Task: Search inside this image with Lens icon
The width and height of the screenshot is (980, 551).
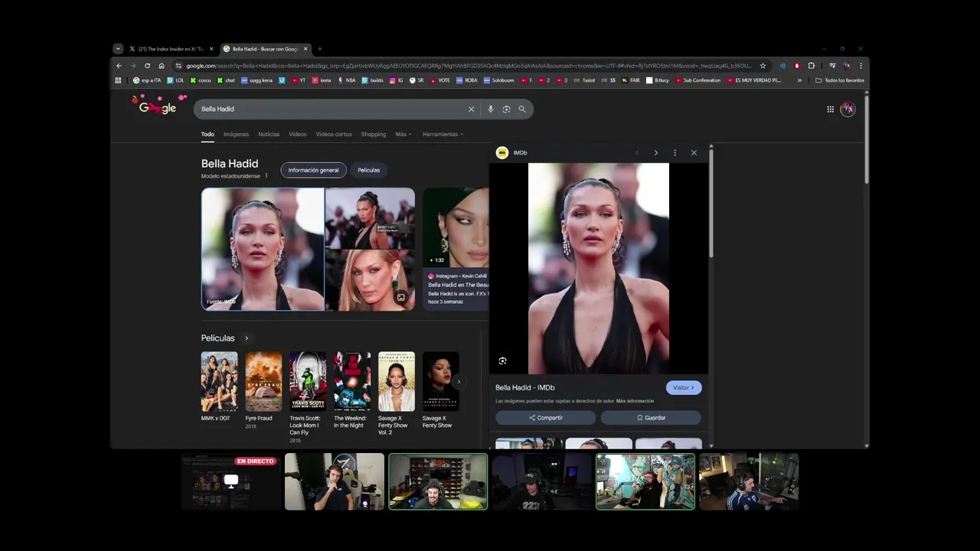Action: coord(502,361)
